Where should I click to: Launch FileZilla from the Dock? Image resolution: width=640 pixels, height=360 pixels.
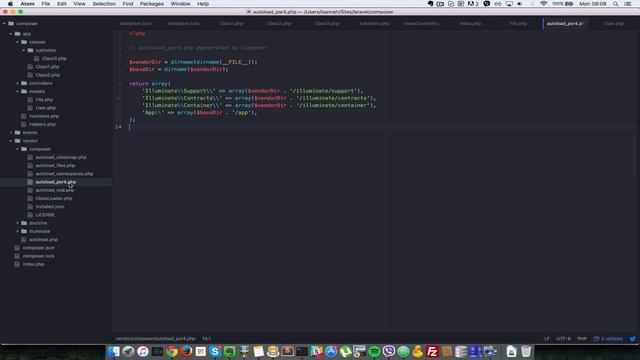(432, 351)
